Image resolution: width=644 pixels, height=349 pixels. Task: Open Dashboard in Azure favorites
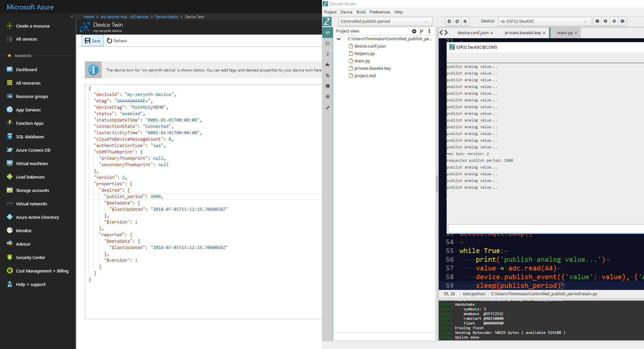(26, 70)
